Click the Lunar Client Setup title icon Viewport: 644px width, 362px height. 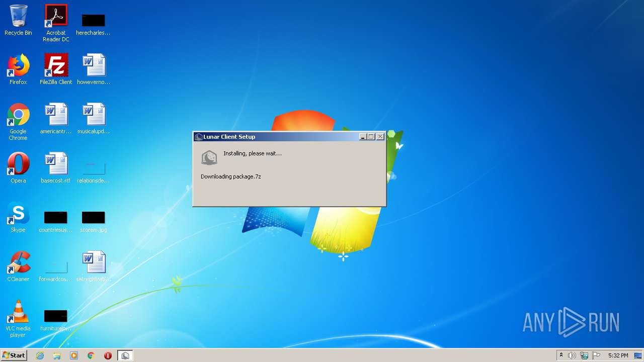click(x=198, y=137)
